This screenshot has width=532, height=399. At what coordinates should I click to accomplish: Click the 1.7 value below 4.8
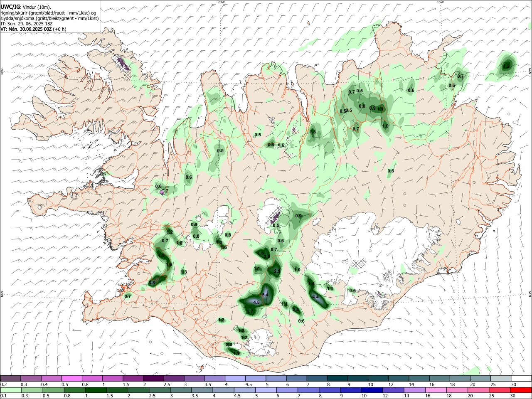(x=250, y=311)
